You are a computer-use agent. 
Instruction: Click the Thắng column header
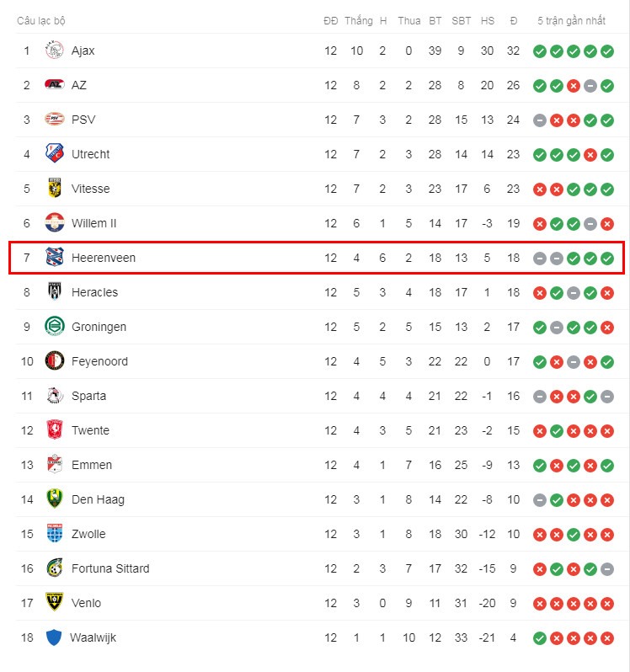tap(359, 20)
